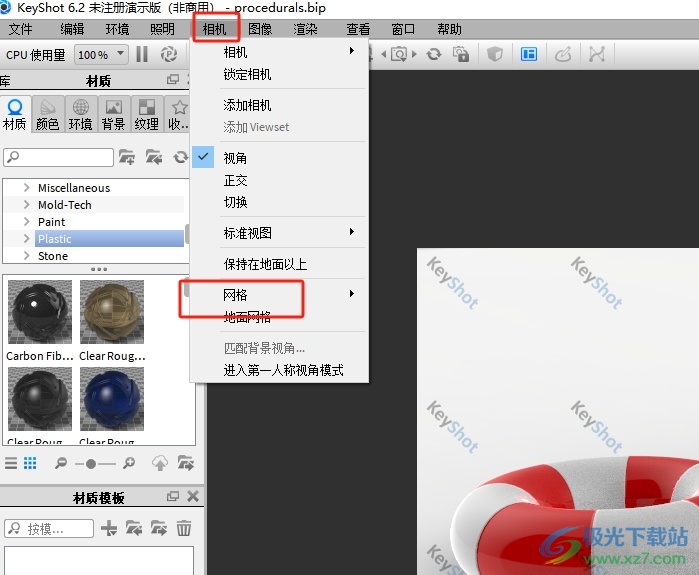Screen dimensions: 699x575
Task: Open 相机 submenu in dropdown
Action: (279, 52)
